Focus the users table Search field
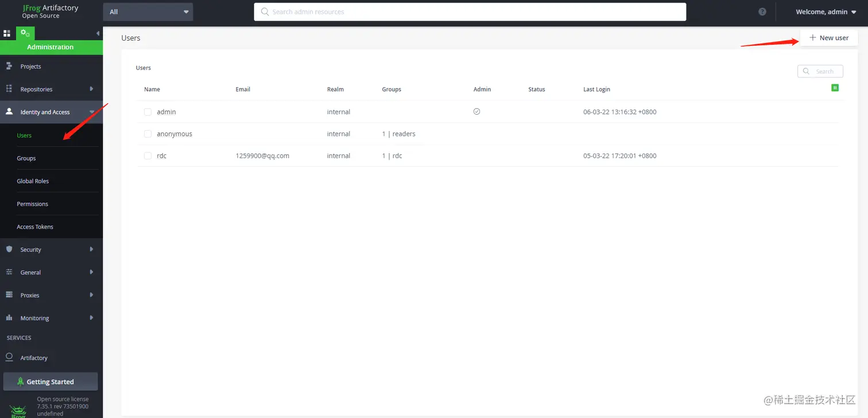The height and width of the screenshot is (418, 868). point(820,71)
